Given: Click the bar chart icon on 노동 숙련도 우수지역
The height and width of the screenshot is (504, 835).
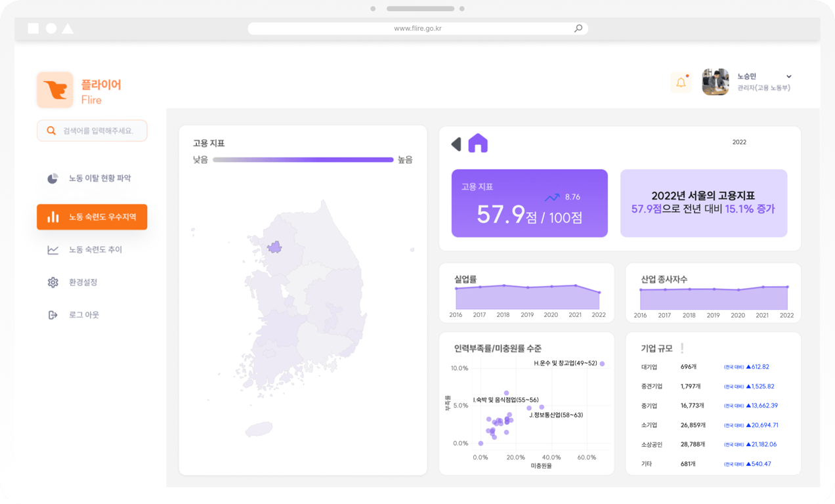Looking at the screenshot, I should [x=53, y=217].
